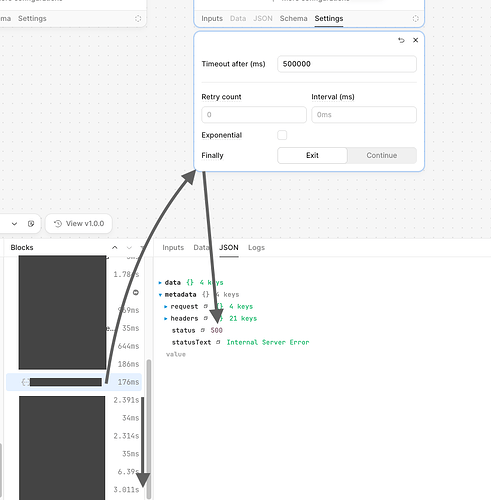Image resolution: width=491 pixels, height=500 pixels.
Task: Click the 3.811s block duration
Action: coord(126,490)
